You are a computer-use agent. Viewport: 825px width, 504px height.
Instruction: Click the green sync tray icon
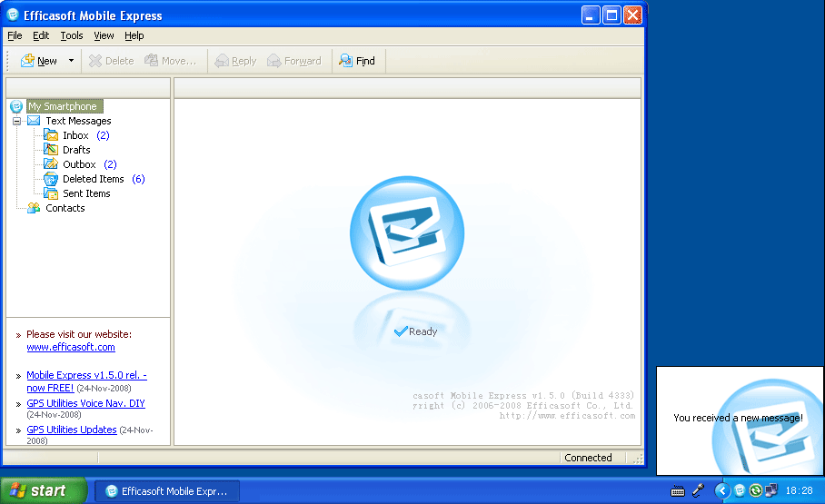756,491
